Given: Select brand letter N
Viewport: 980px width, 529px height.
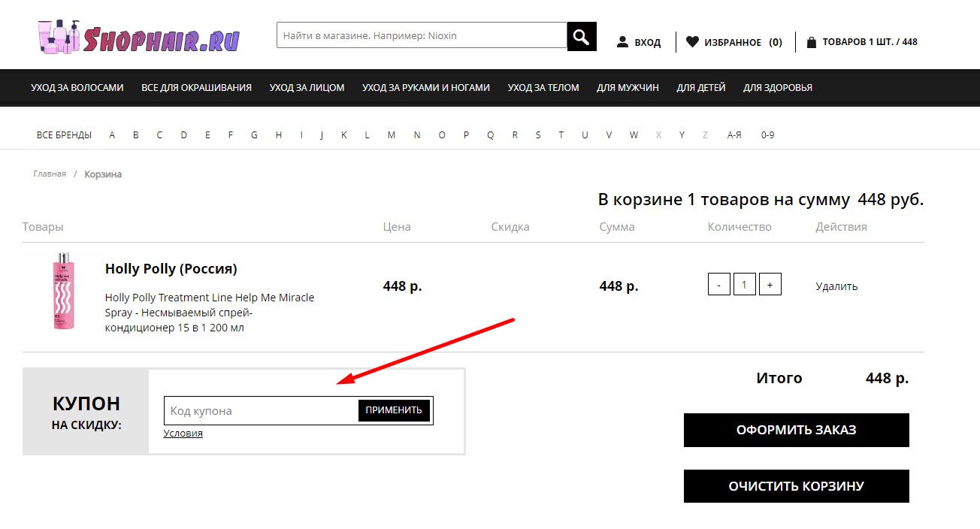Looking at the screenshot, I should coord(416,135).
